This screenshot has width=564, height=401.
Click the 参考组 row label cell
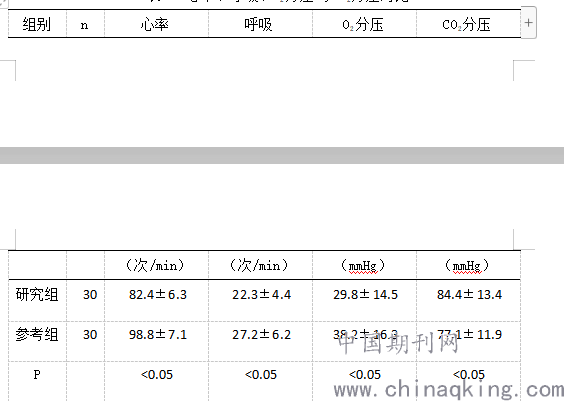37,341
